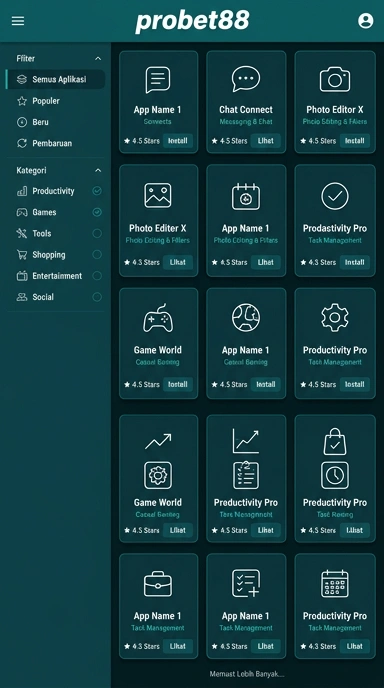The image size is (384, 688).
Task: Click the probet88 logo
Action: click(192, 21)
